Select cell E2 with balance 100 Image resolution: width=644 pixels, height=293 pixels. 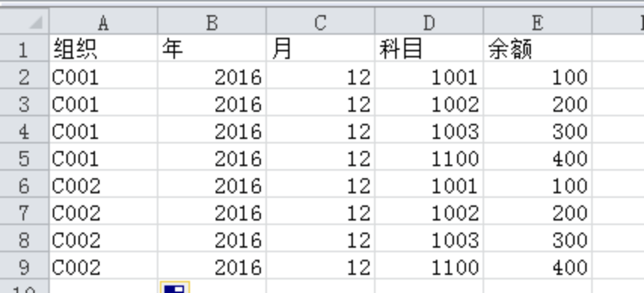pos(538,76)
